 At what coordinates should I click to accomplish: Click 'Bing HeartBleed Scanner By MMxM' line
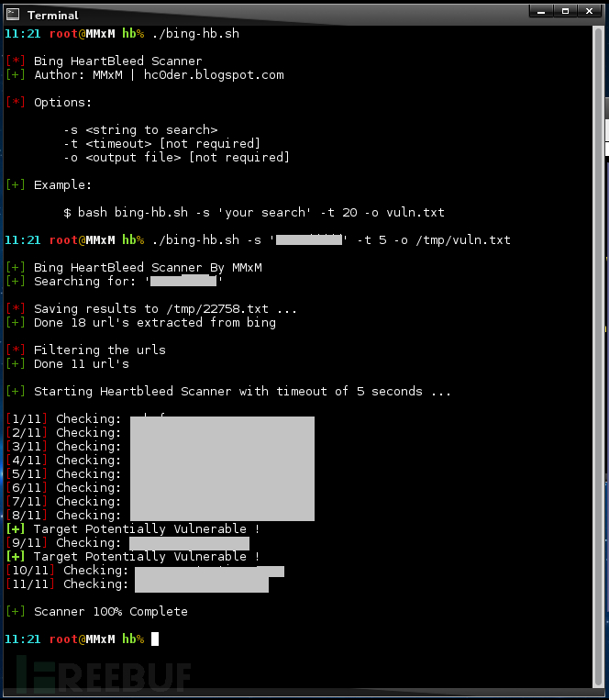pyautogui.click(x=134, y=267)
